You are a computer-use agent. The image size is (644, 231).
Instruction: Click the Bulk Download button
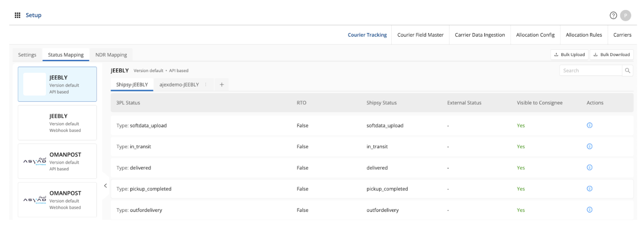tap(611, 55)
